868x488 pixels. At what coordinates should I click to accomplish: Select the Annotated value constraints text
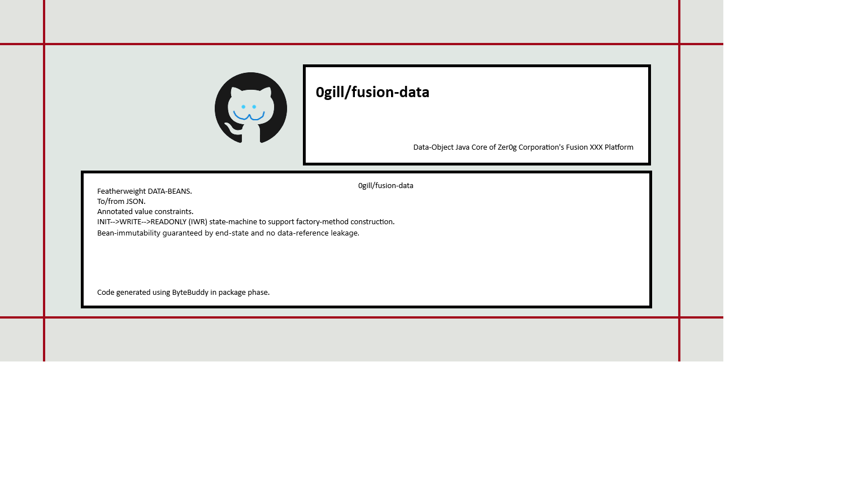coord(145,211)
